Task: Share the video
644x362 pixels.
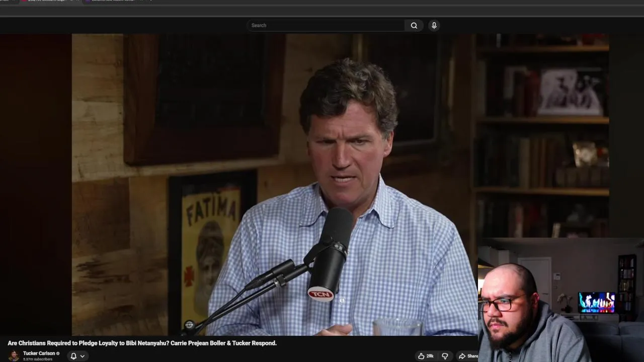Action: pyautogui.click(x=467, y=356)
